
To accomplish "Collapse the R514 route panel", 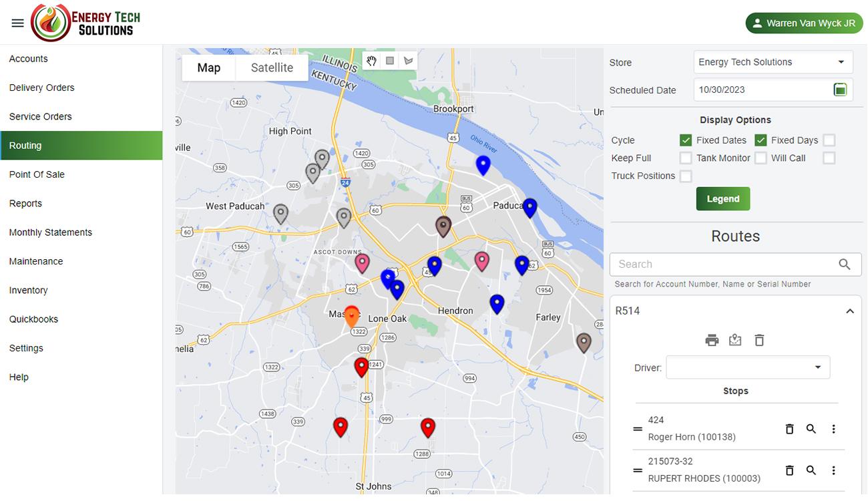I will click(849, 311).
